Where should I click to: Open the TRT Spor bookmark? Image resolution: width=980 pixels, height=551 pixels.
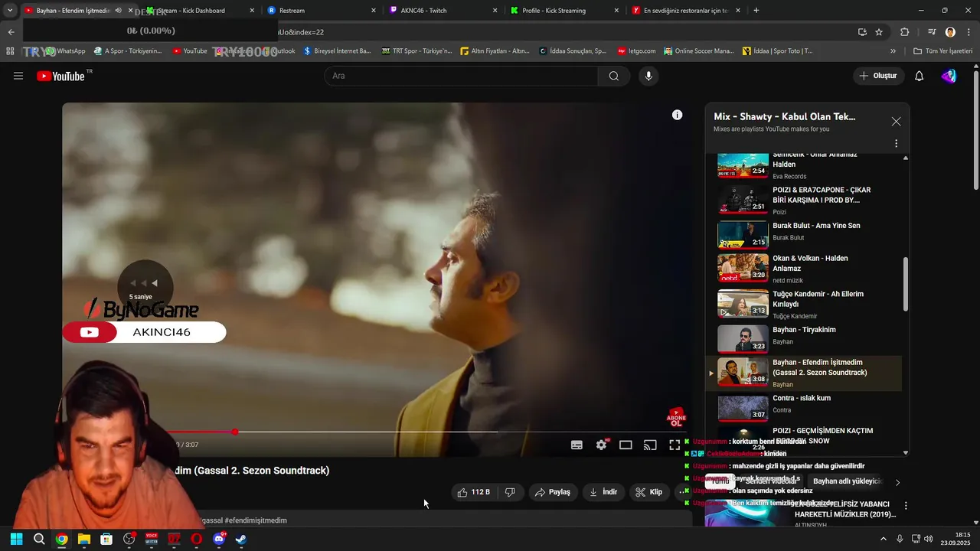(x=416, y=51)
